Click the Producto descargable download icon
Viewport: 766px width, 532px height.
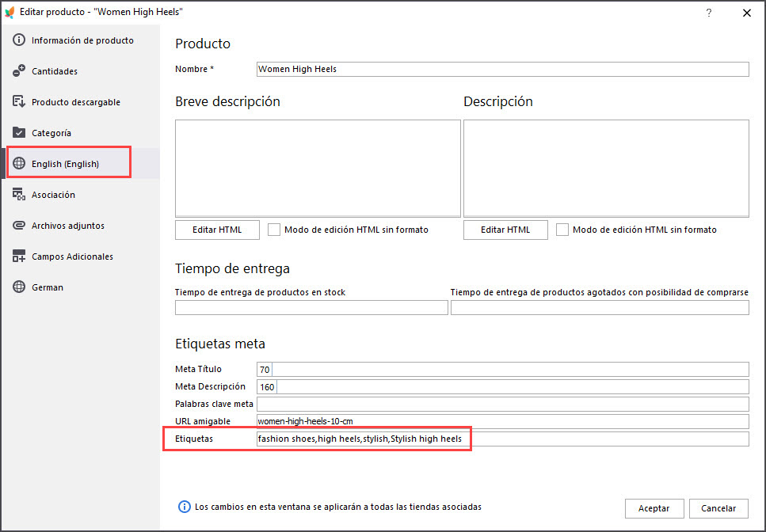[19, 102]
